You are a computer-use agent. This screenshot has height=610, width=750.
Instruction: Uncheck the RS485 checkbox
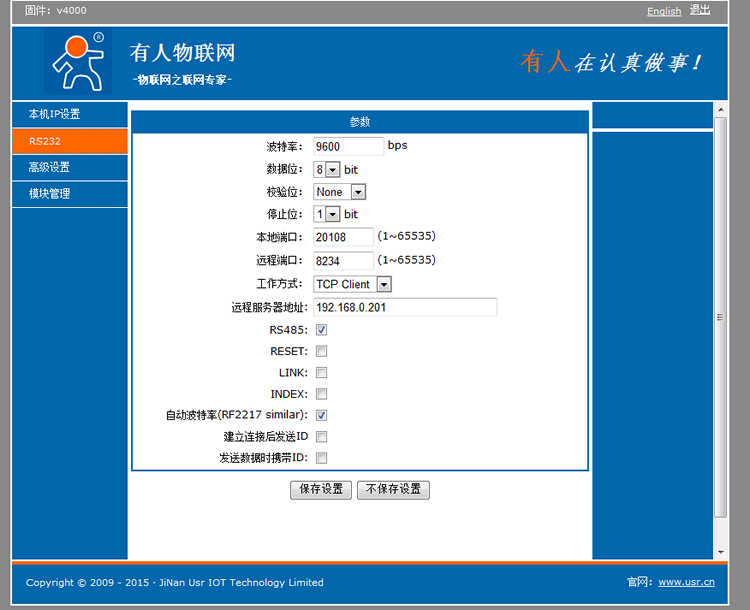(x=321, y=329)
